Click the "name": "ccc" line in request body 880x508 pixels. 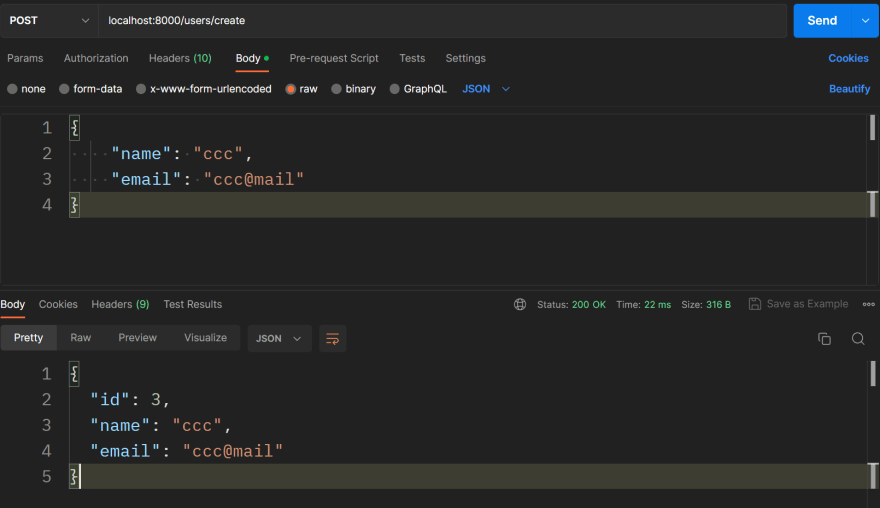click(182, 154)
